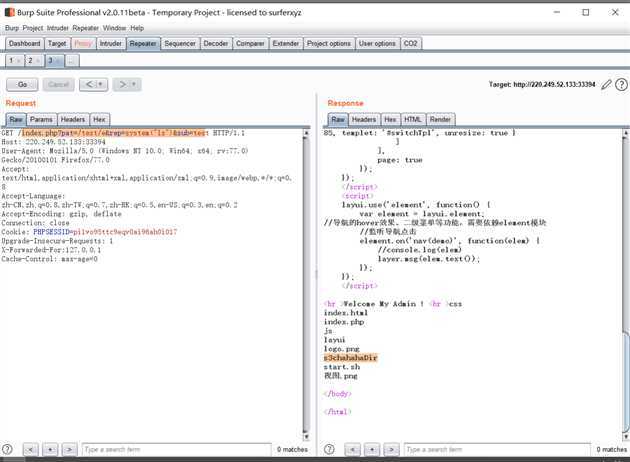Click the Cancel button
The width and height of the screenshot is (630, 462).
click(x=59, y=85)
